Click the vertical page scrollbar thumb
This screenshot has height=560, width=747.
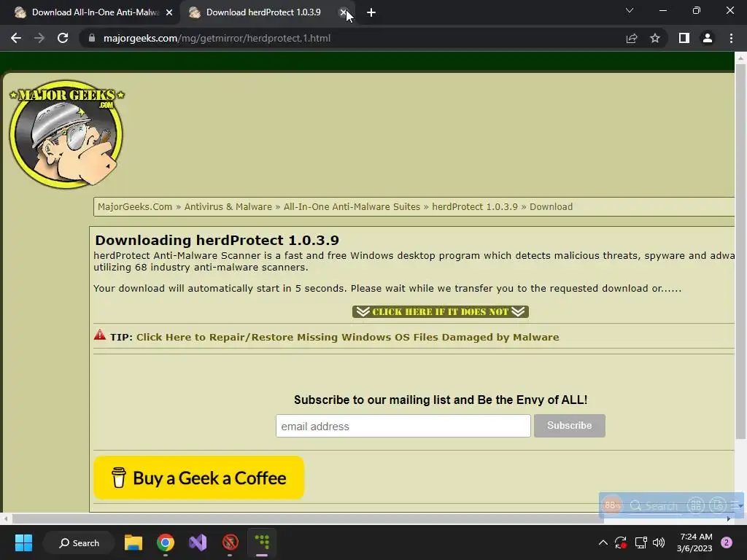740,252
